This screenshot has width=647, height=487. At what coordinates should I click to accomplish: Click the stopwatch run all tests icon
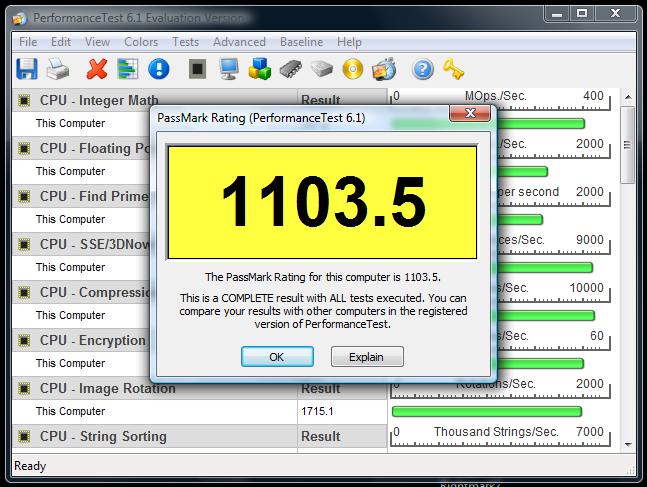pyautogui.click(x=384, y=69)
